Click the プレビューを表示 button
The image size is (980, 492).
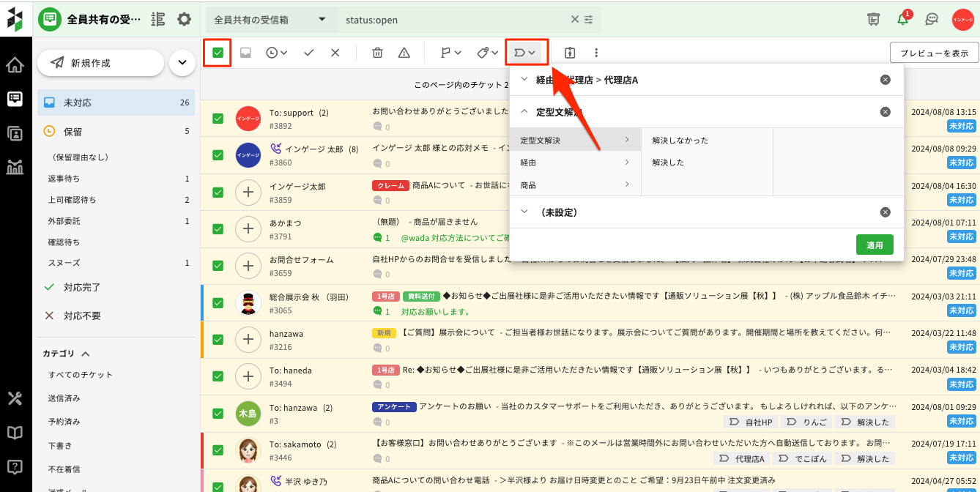(x=934, y=53)
